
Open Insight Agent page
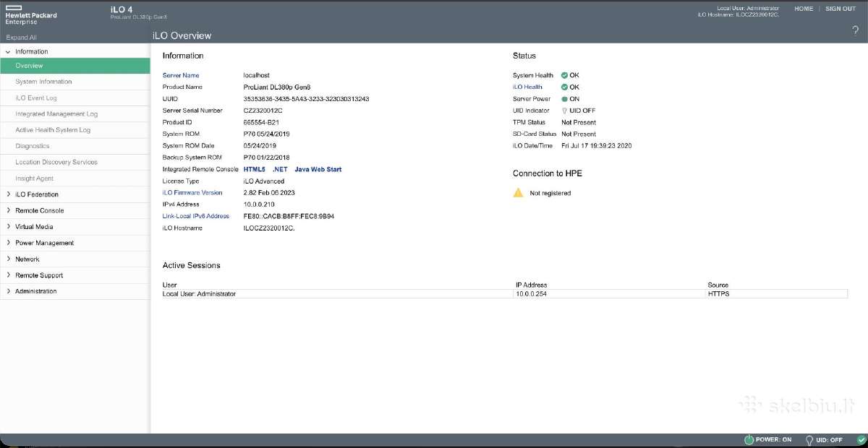(x=35, y=178)
